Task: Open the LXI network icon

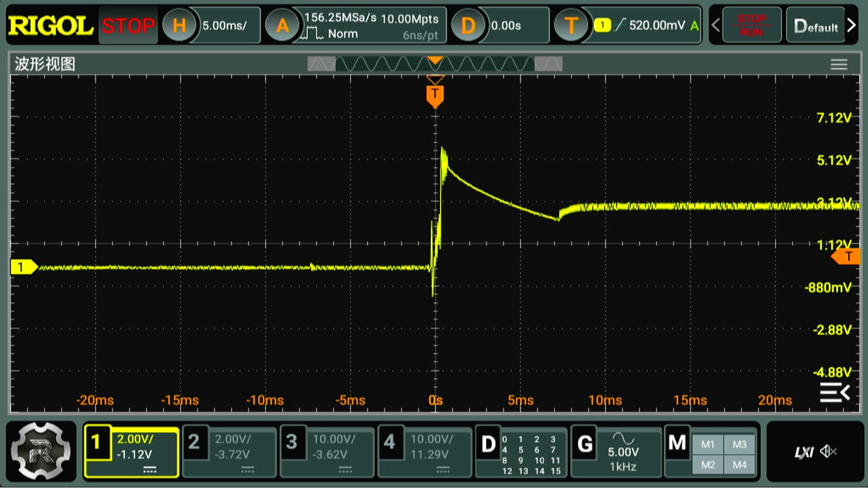Action: coord(804,452)
